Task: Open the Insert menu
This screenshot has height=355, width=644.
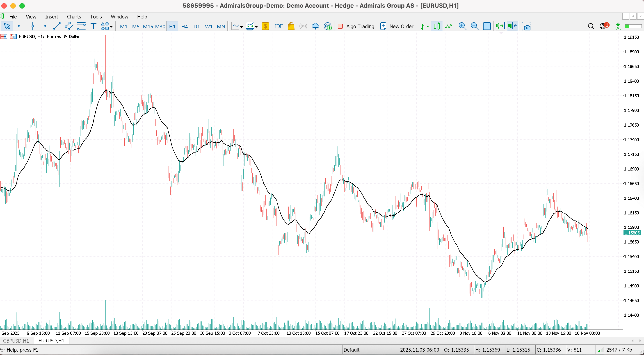Action: pos(52,17)
